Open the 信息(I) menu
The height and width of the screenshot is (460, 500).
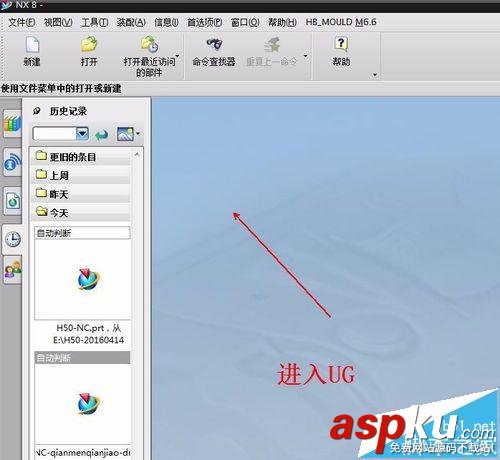tap(166, 22)
